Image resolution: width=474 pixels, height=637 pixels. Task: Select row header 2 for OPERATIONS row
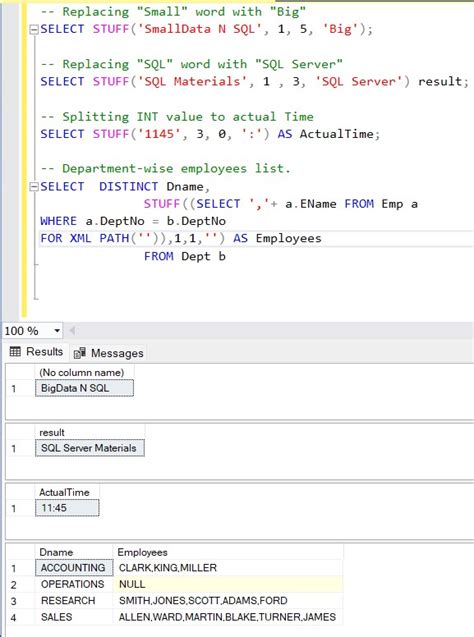[x=20, y=585]
